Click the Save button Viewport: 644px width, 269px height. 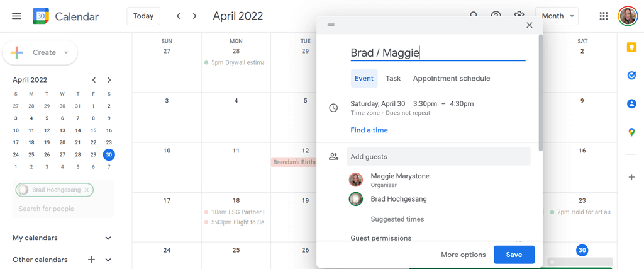(514, 255)
